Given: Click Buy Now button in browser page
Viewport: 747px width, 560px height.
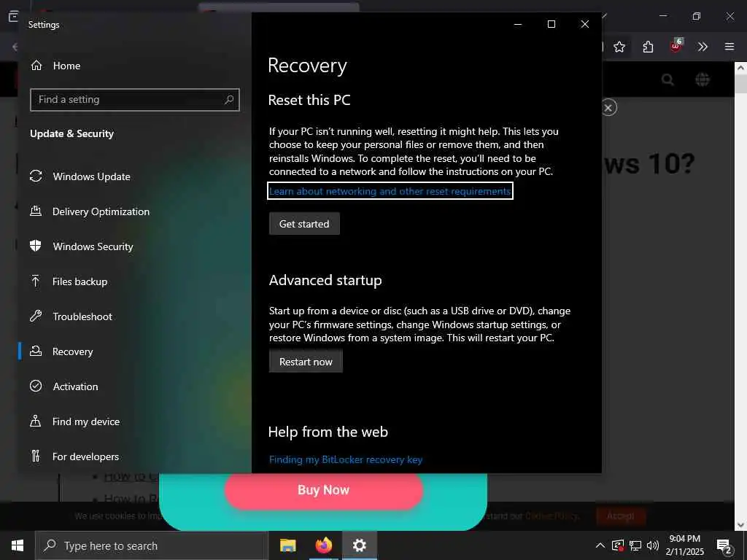Looking at the screenshot, I should [x=323, y=490].
